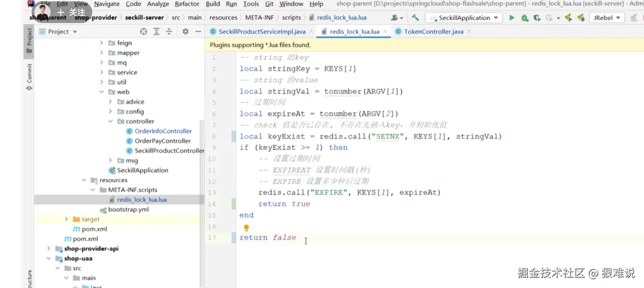The width and height of the screenshot is (644, 288).
Task: Expand the msg folder
Action: pyautogui.click(x=110, y=160)
